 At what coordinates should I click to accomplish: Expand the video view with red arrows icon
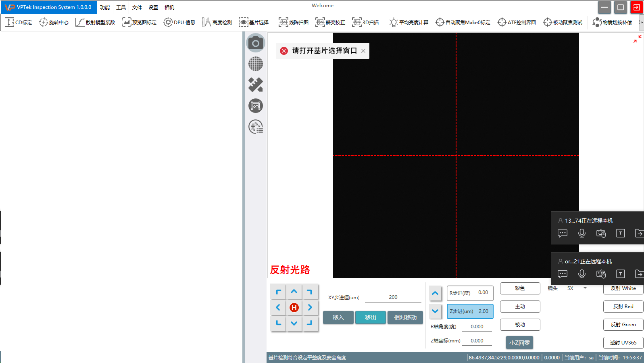pos(637,39)
